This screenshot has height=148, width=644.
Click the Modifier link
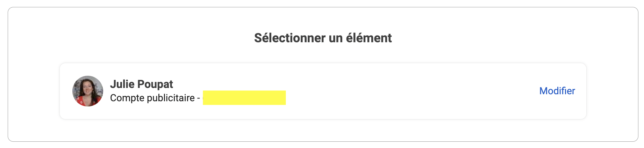[557, 91]
